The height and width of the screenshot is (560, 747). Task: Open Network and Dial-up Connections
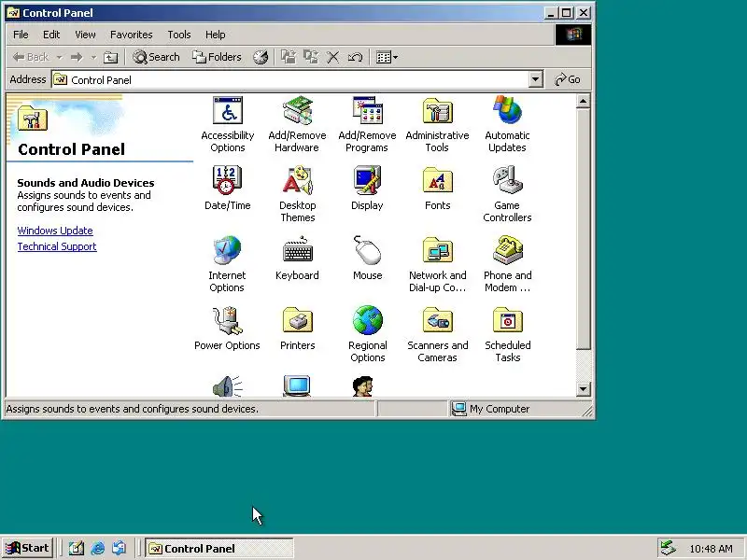coord(437,264)
